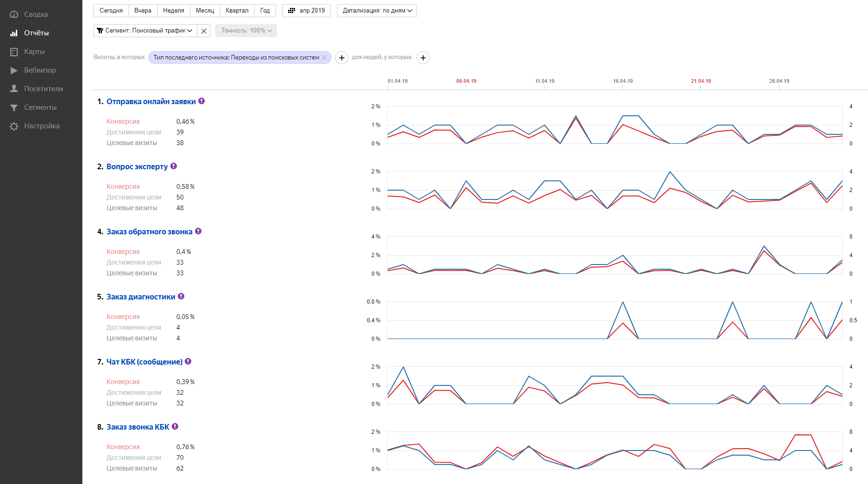Open the Заказ звонка КБК goal link
The image size is (868, 484).
point(138,427)
